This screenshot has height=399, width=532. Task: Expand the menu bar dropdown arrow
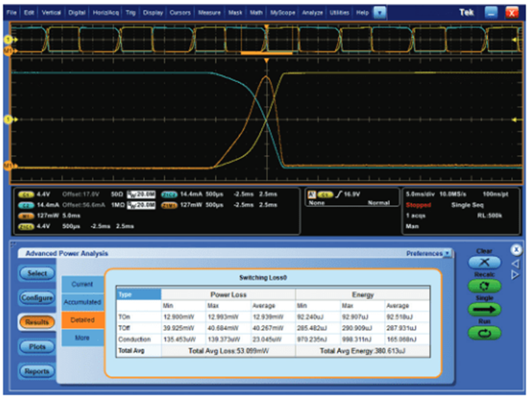pos(380,12)
